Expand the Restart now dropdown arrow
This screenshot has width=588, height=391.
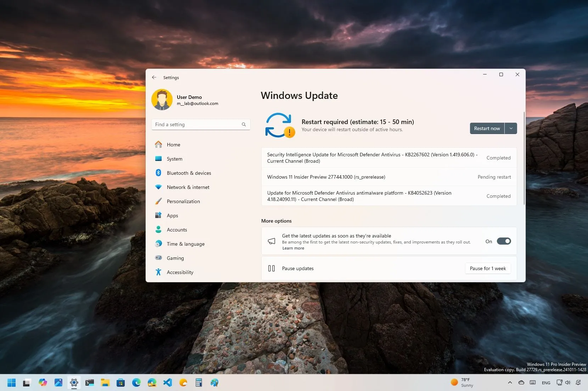point(511,128)
